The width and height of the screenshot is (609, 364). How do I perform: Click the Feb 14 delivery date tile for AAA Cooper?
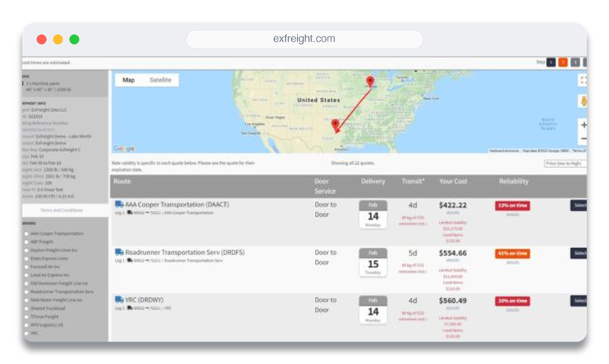click(x=373, y=215)
